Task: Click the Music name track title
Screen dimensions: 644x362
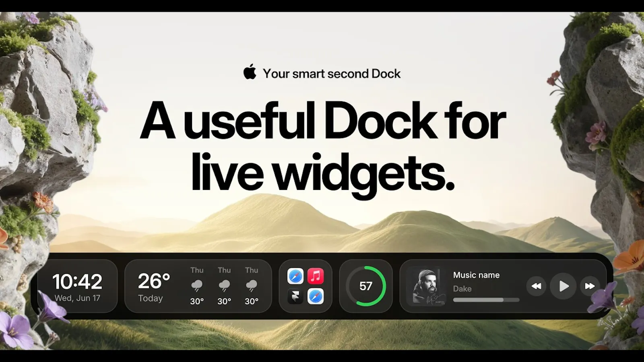Action: point(477,275)
